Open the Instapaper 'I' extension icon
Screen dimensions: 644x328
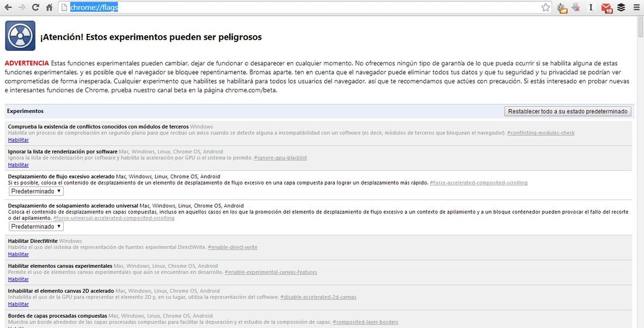(591, 8)
